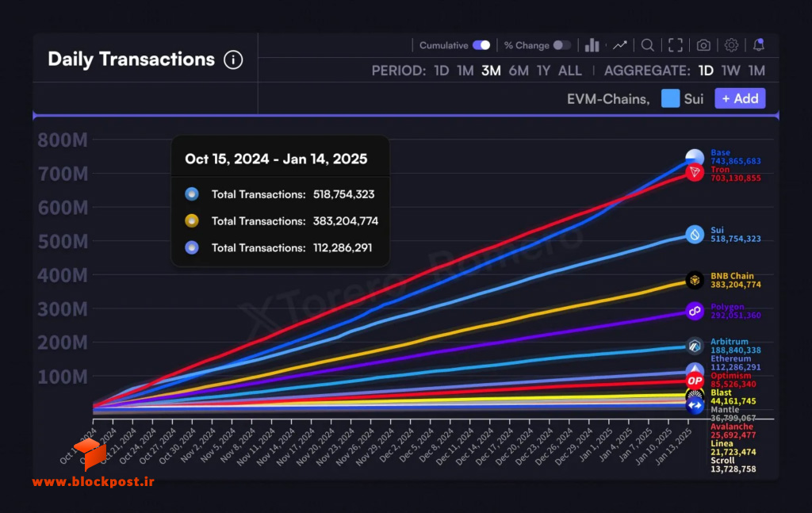Open chart settings gear icon

[x=731, y=45]
